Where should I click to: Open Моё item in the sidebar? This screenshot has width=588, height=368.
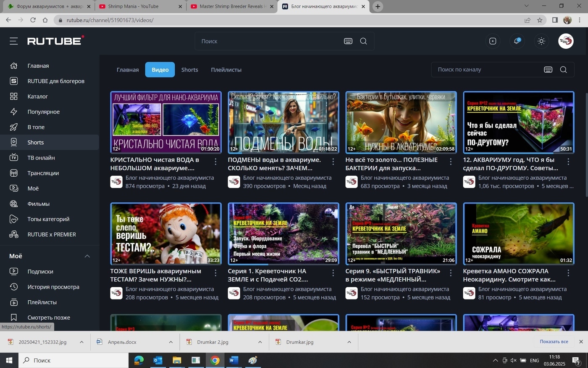tap(50, 188)
